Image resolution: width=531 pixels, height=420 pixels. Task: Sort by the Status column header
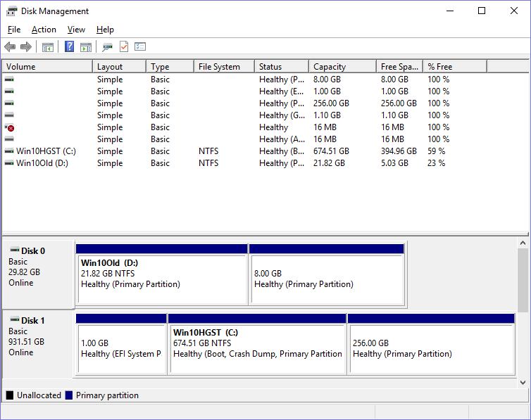tap(282, 67)
